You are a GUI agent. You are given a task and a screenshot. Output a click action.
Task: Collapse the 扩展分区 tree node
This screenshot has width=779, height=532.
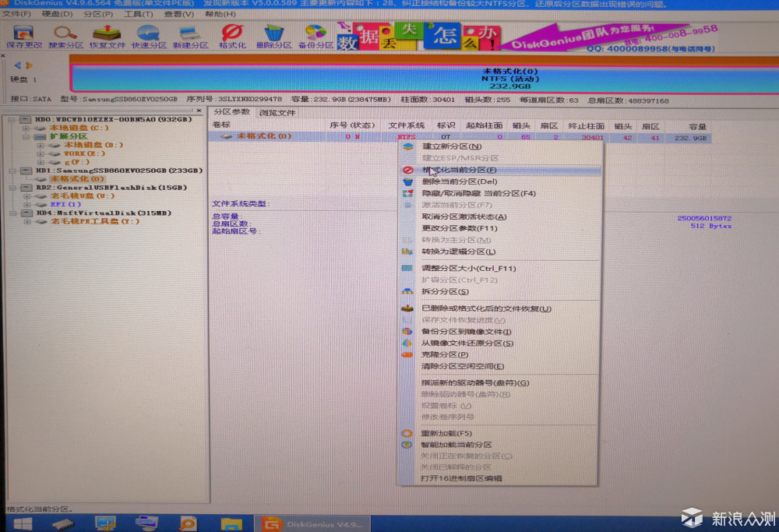pyautogui.click(x=26, y=136)
